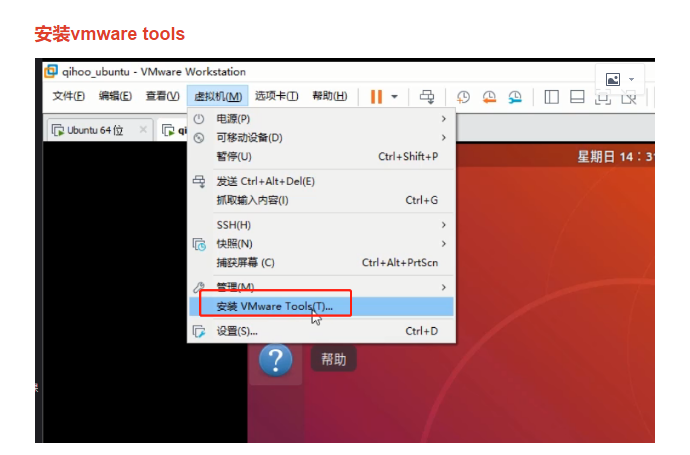
Task: Click chevron arrow on 快照(N) row
Action: 444,244
